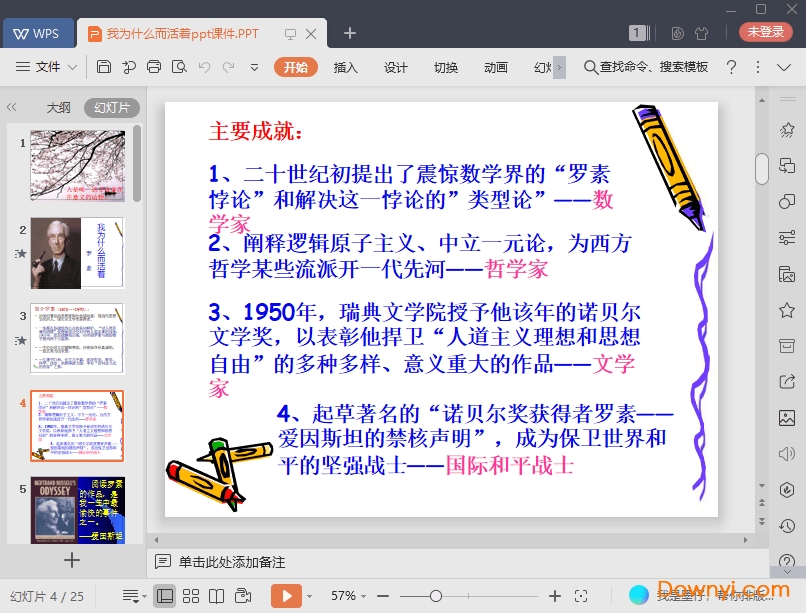Start slideshow with orange play button
This screenshot has width=806, height=613.
pyautogui.click(x=286, y=596)
